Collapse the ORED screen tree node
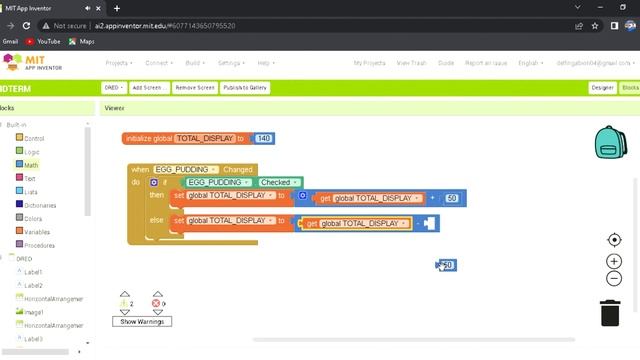 (2, 258)
